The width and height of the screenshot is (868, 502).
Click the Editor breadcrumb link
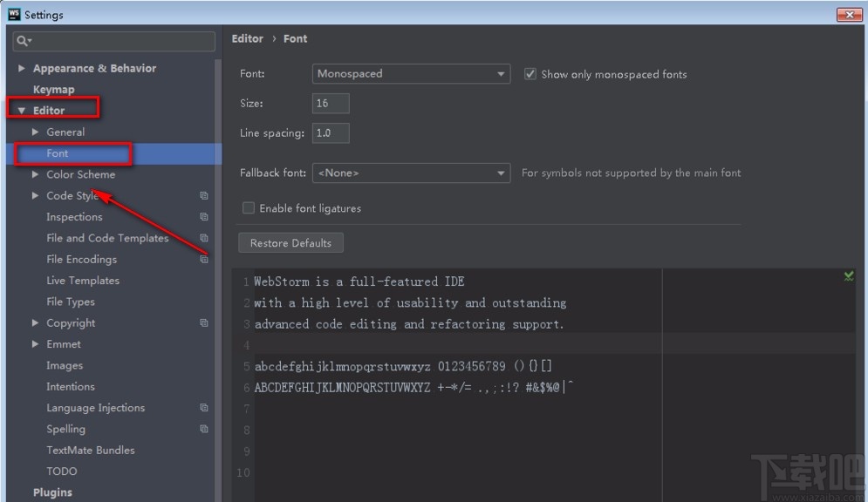(x=247, y=38)
